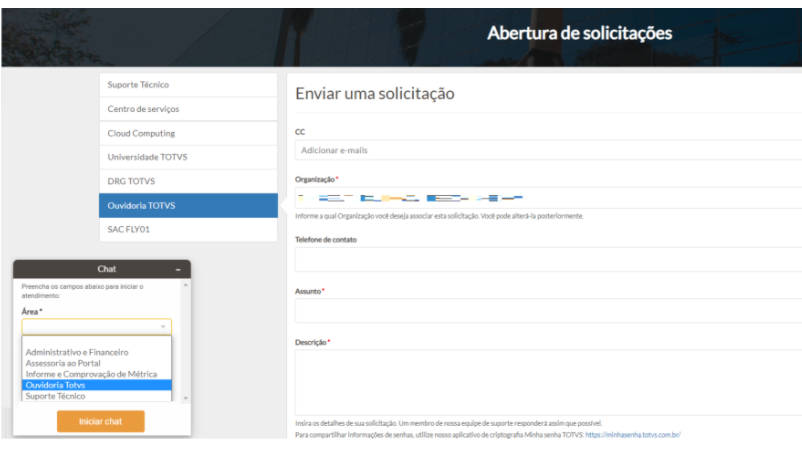
Task: Open Universidade TOTVS category
Action: pos(188,157)
